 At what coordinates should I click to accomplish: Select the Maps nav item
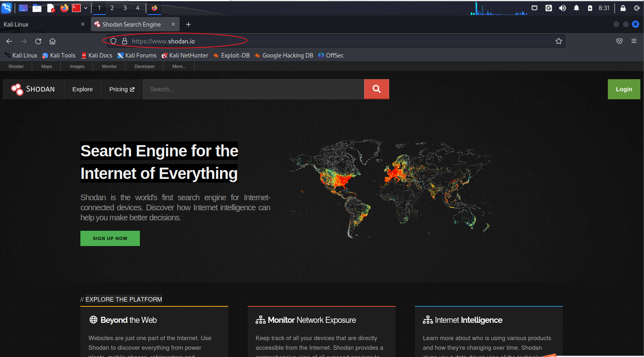[x=47, y=66]
